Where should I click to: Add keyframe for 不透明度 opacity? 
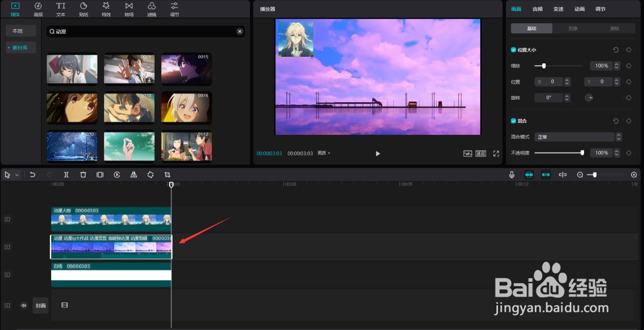pyautogui.click(x=629, y=153)
